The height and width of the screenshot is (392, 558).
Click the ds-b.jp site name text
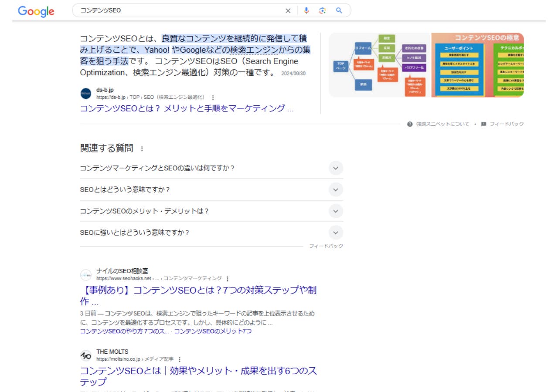coord(105,90)
